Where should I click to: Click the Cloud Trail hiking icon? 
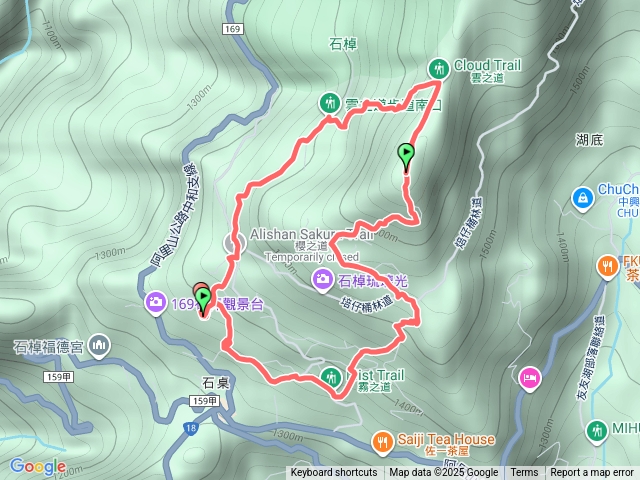[439, 69]
